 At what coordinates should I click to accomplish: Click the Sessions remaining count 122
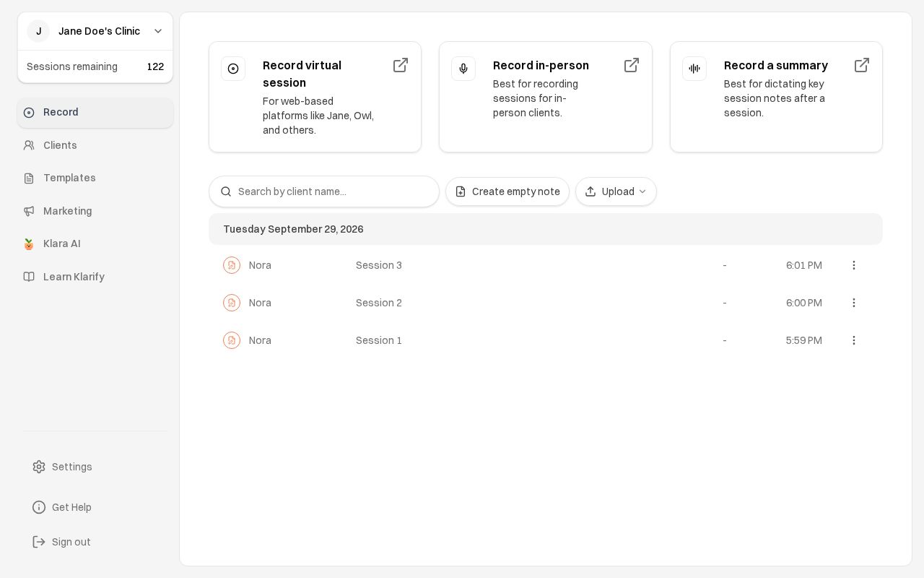[155, 66]
